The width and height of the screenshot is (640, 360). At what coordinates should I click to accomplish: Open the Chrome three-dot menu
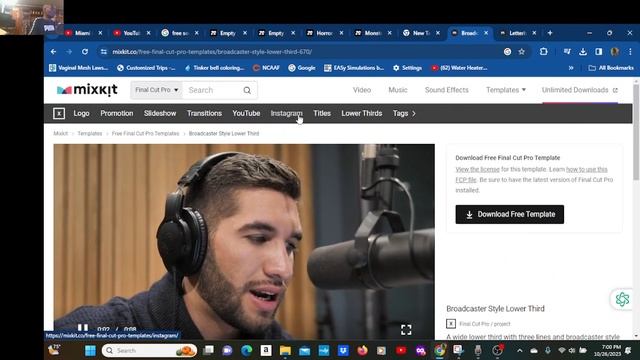(x=630, y=51)
